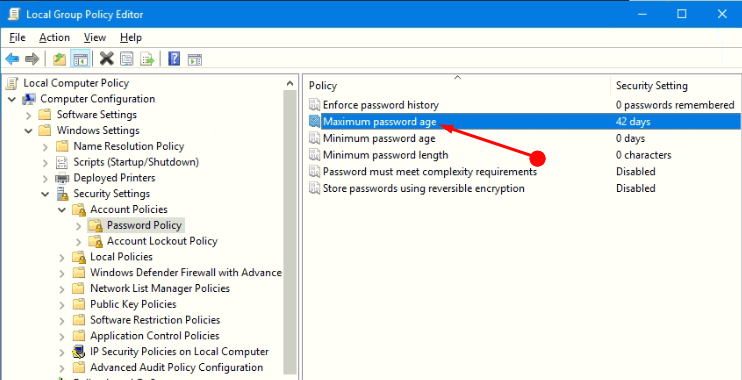Expand the Local Policies node

[x=62, y=257]
